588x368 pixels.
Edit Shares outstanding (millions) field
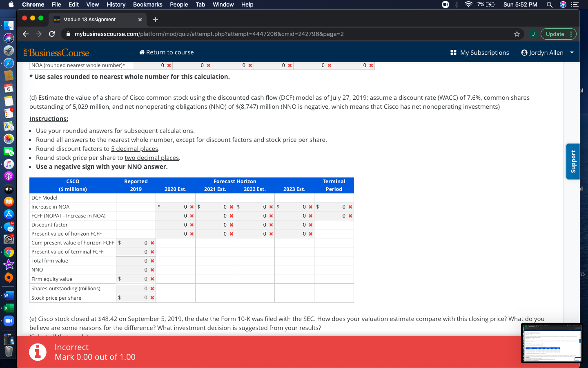(136, 289)
